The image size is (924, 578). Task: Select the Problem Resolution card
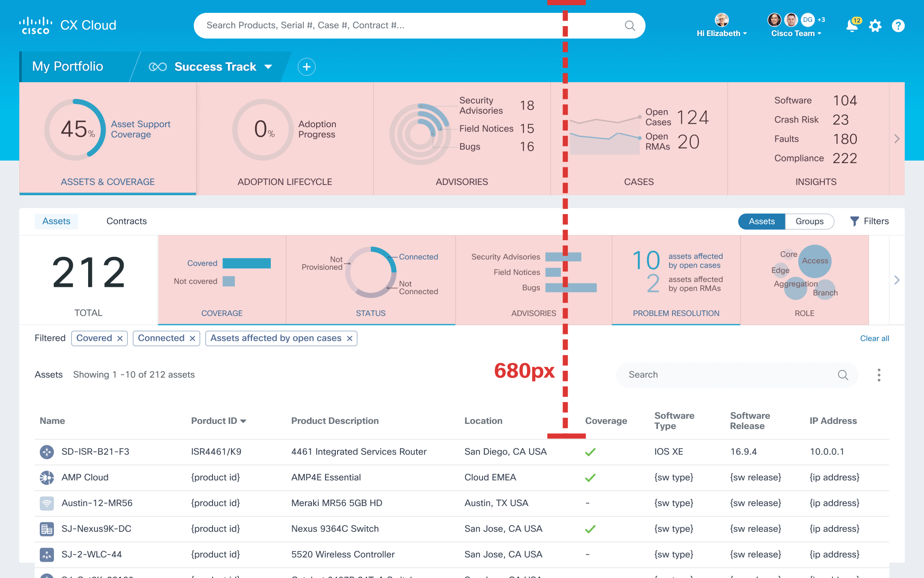tap(676, 280)
